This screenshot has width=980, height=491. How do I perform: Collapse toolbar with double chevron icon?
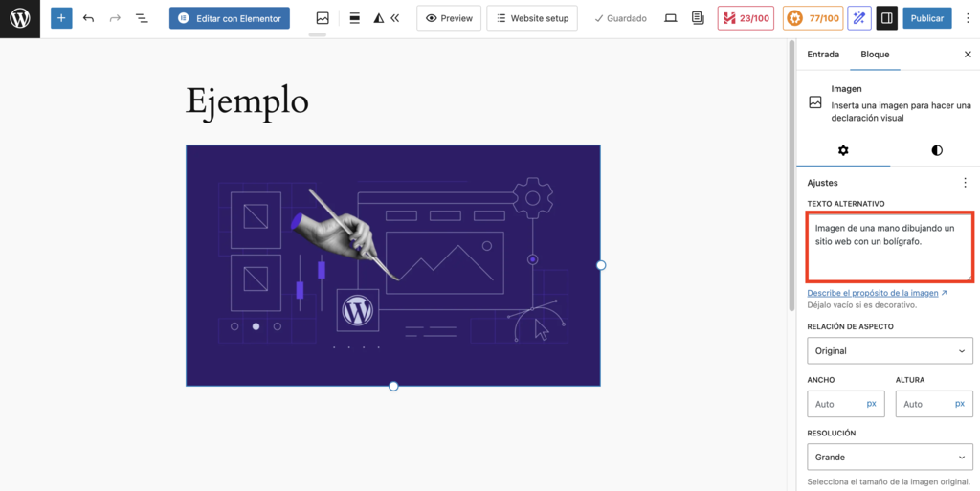[394, 18]
